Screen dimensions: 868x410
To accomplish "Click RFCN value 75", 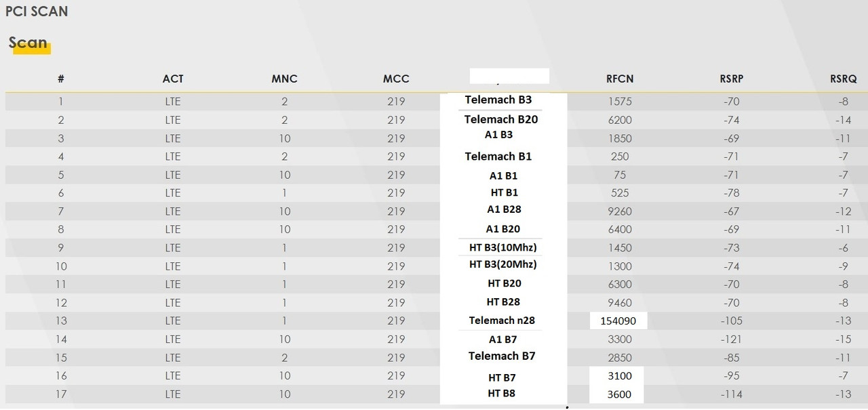I will (x=620, y=175).
